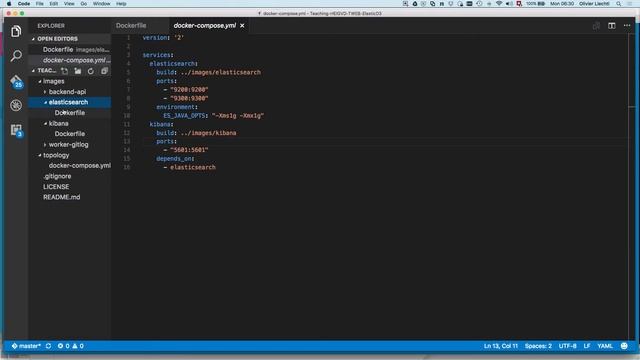Viewport: 640px width, 360px height.
Task: Open the editor more actions ellipsis
Action: 627,26
